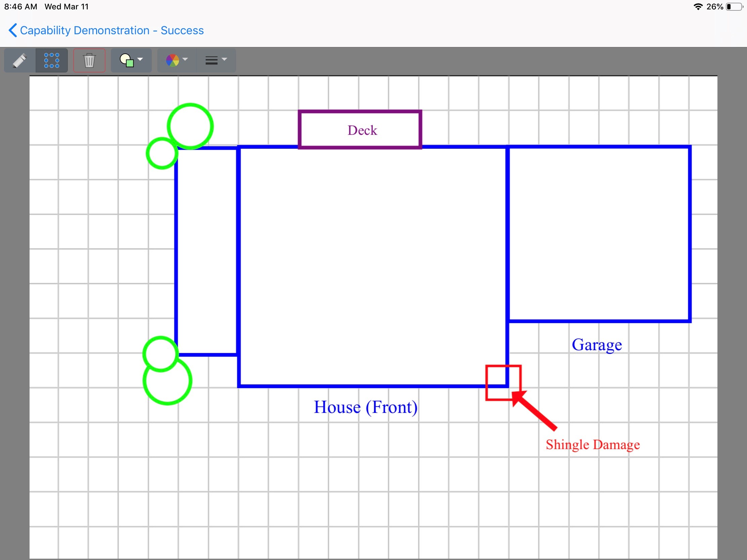Tap the trash delete icon

89,60
